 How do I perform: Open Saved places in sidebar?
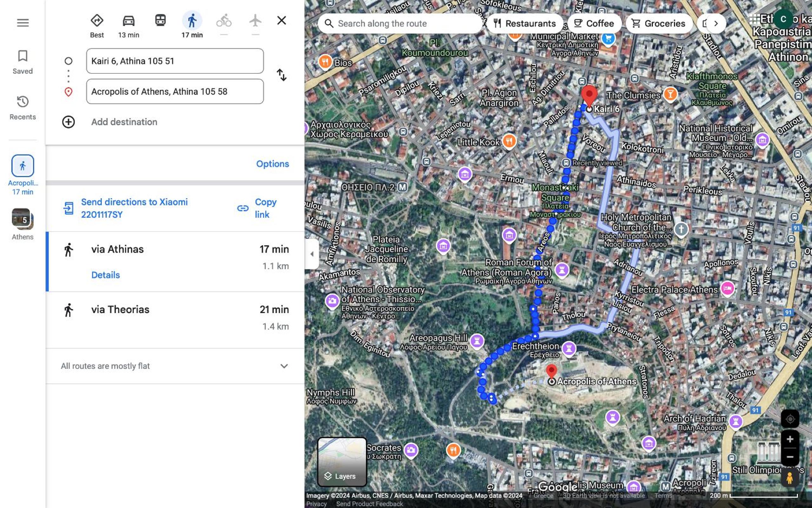tap(23, 62)
